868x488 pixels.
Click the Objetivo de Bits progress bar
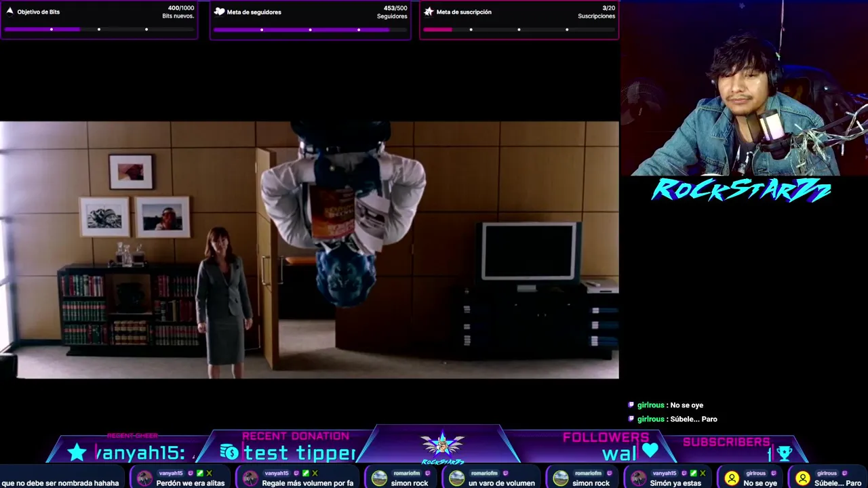pos(99,30)
